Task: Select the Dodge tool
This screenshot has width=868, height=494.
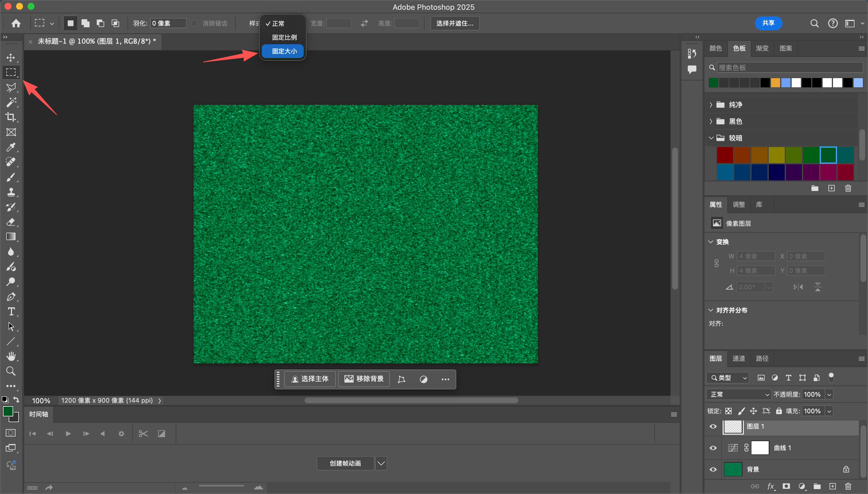Action: pos(11,281)
